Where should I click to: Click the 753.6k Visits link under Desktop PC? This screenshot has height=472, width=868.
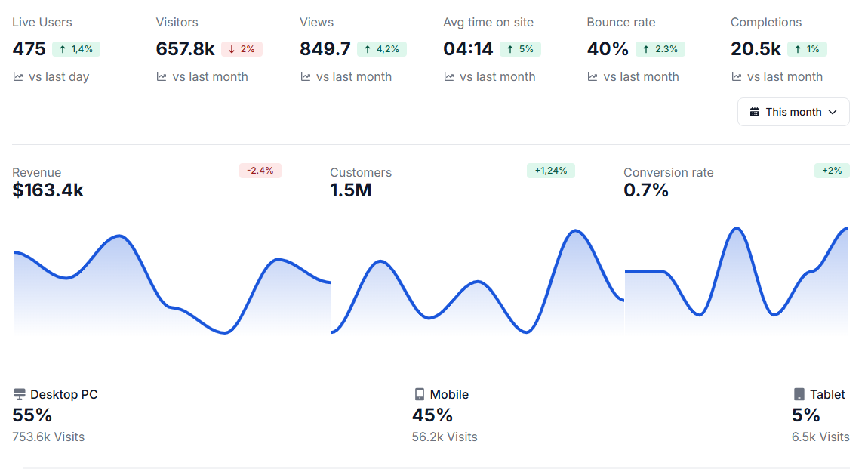(x=48, y=437)
